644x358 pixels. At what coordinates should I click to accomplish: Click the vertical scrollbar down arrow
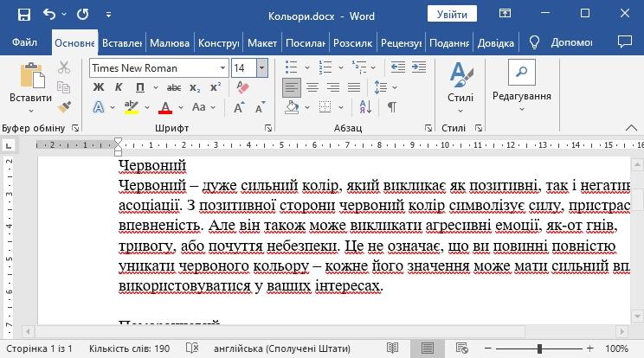pyautogui.click(x=637, y=316)
